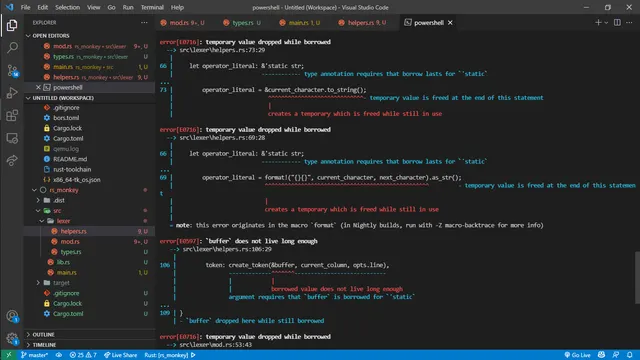Open the Go menu

click(111, 7)
